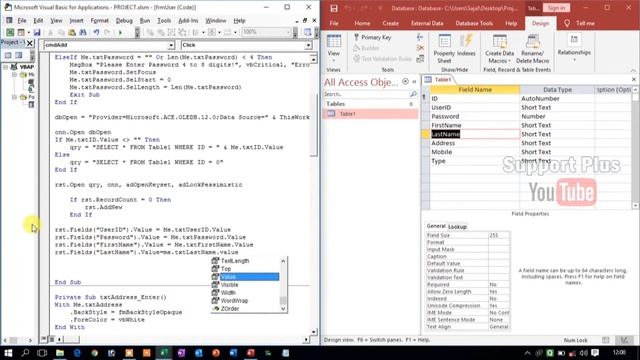Open cmdAdd object dropdown in code window

tap(171, 45)
